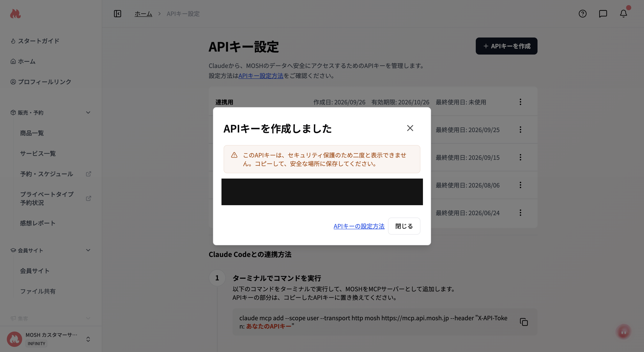This screenshot has width=644, height=352.
Task: Click the 閉じる button in dialog
Action: click(404, 226)
